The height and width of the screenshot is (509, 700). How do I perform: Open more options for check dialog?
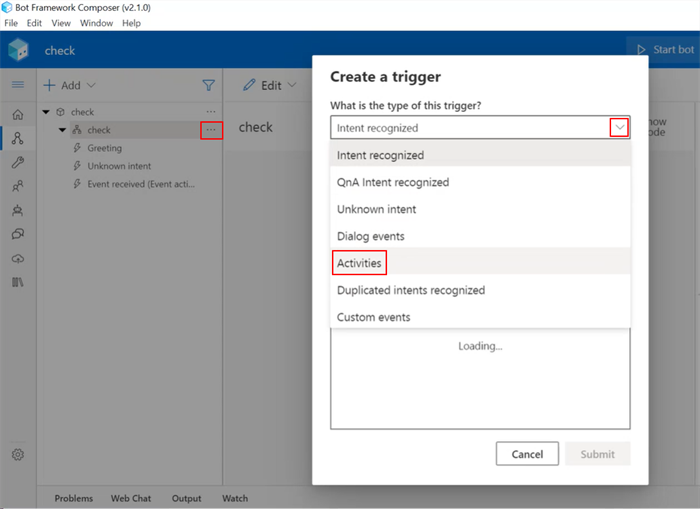[211, 130]
